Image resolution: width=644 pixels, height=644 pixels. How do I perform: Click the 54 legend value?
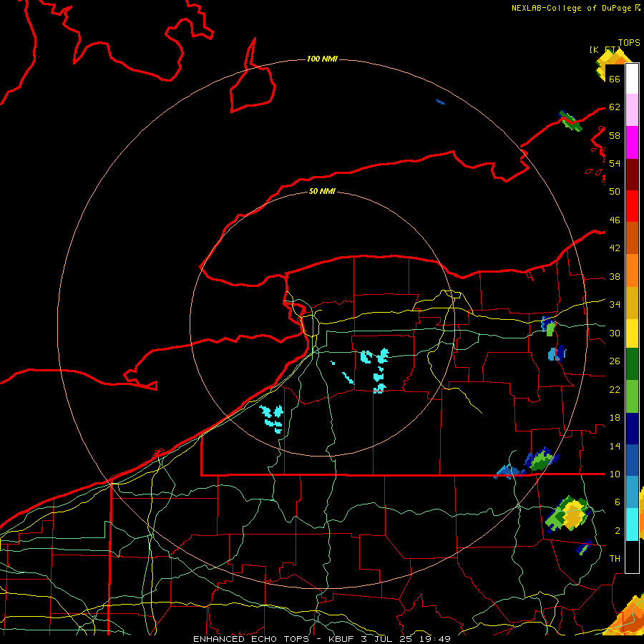pos(615,163)
